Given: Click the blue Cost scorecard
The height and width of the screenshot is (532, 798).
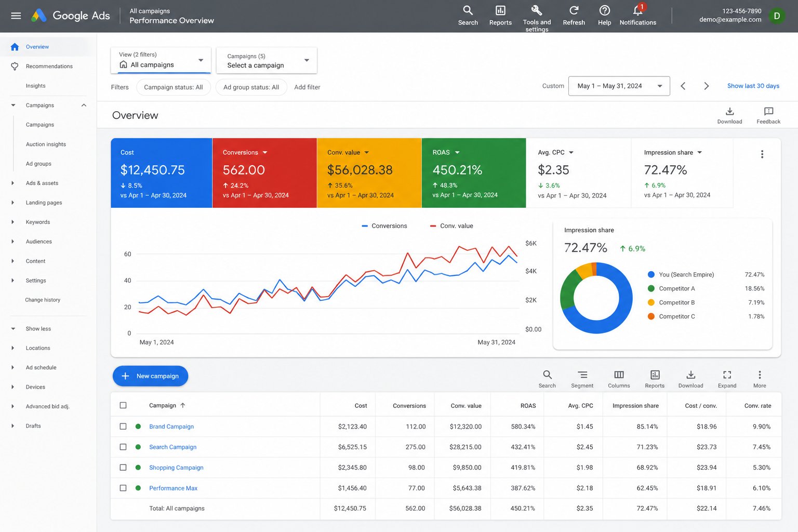Looking at the screenshot, I should 162,173.
